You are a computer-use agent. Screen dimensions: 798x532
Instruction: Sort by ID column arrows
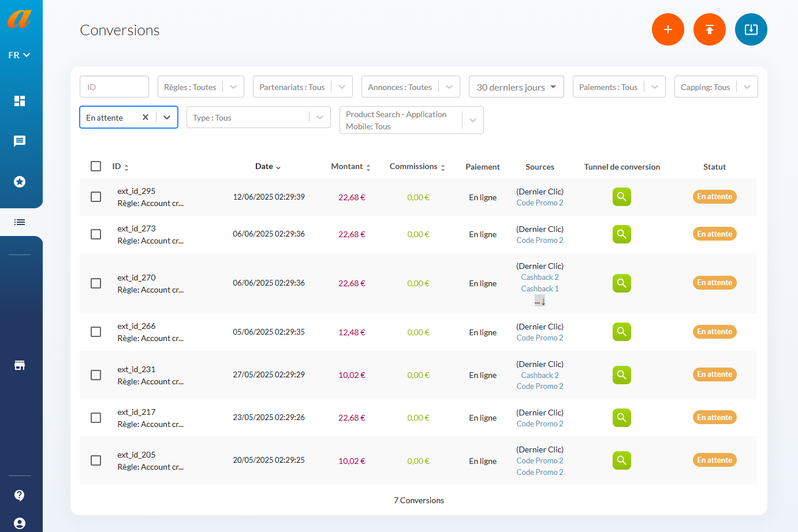(x=126, y=167)
